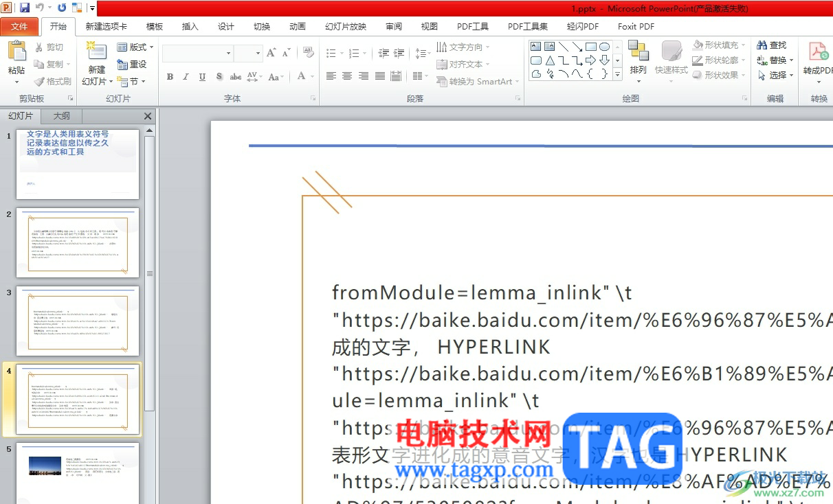Select slide 1 thumbnail
Viewport: 833px width, 504px height.
point(78,164)
